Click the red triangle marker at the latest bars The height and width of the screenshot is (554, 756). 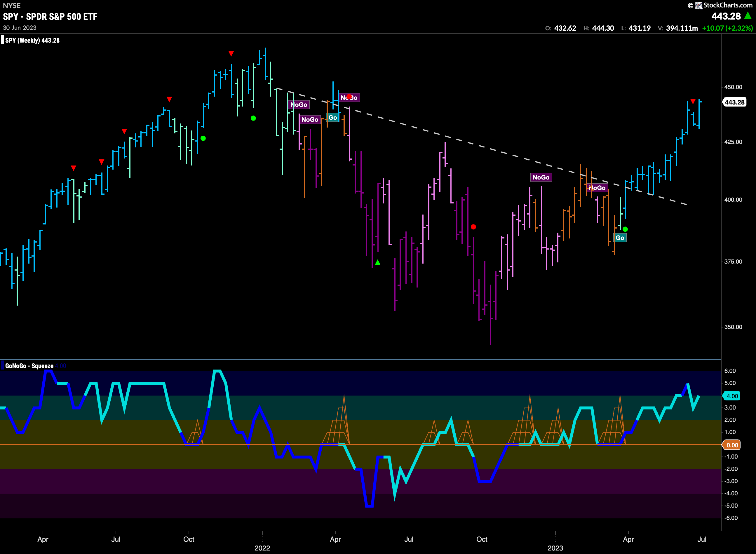coord(693,101)
